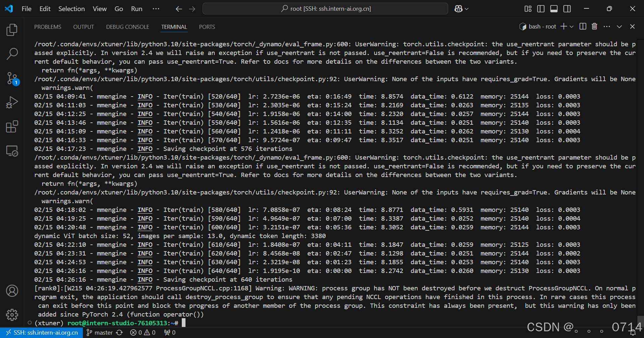Open errors and warnings count
The height and width of the screenshot is (338, 644).
143,333
